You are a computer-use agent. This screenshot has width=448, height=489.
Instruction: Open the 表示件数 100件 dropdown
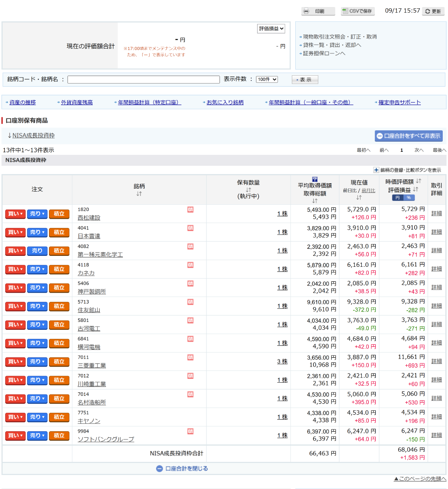(267, 80)
